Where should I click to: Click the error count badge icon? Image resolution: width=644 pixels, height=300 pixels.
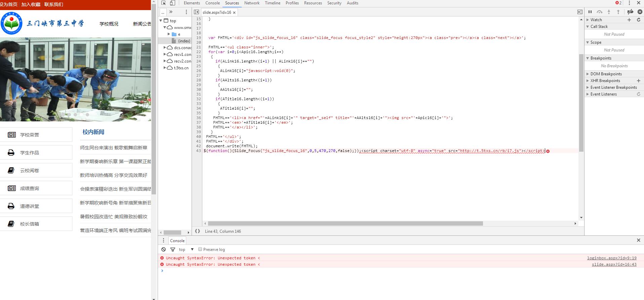[x=618, y=3]
